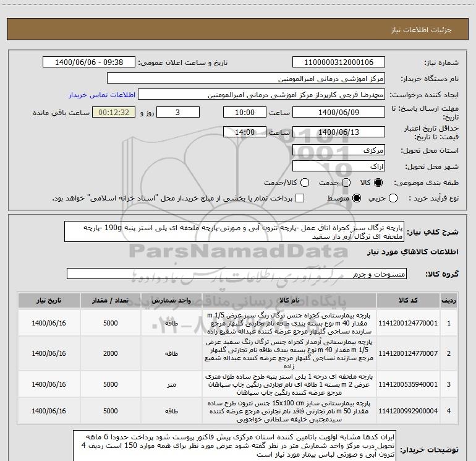Click product code 114120012477​0001
476x461 pixels.
point(408,323)
